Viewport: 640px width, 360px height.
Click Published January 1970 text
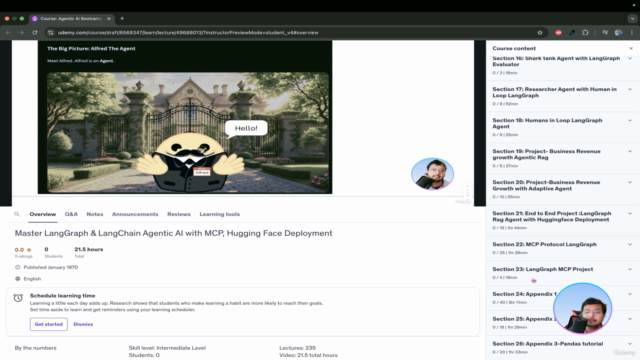[x=51, y=267]
